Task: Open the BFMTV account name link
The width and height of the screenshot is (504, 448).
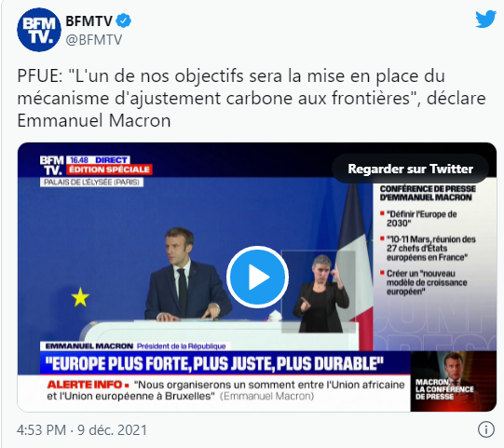Action: (89, 21)
